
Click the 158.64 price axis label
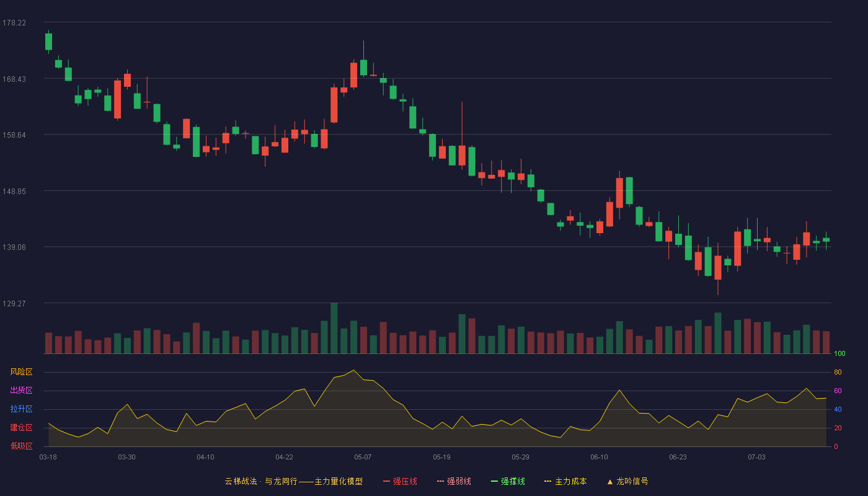tap(14, 135)
